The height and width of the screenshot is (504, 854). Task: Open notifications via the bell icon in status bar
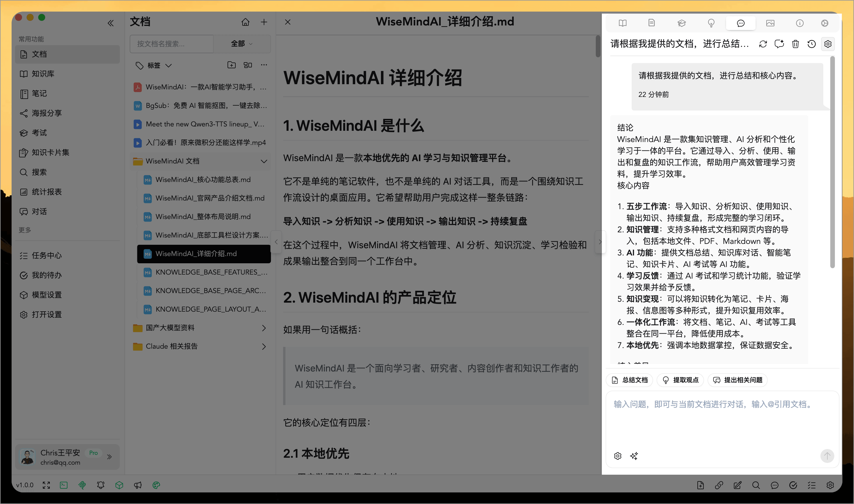coord(100,485)
